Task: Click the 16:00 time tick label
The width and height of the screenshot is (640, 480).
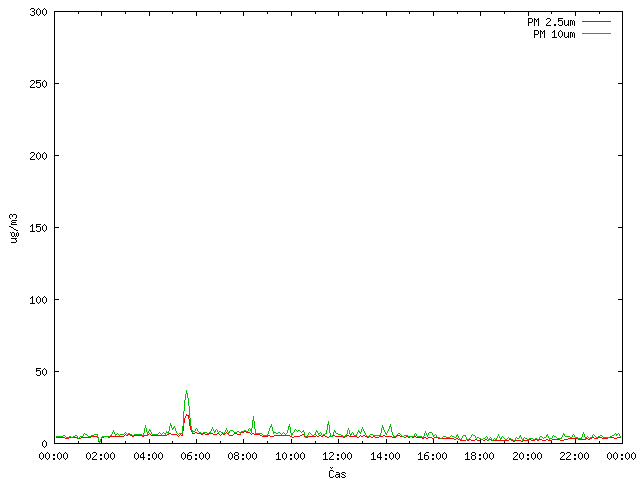Action: coord(432,456)
